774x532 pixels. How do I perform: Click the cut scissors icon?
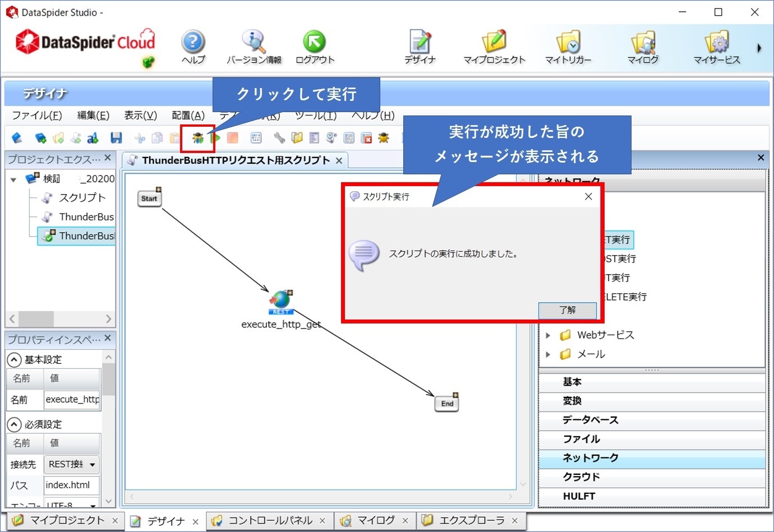pos(140,138)
